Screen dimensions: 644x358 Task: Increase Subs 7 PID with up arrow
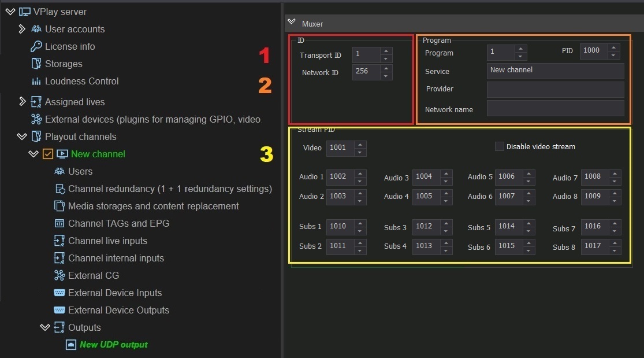click(x=615, y=223)
